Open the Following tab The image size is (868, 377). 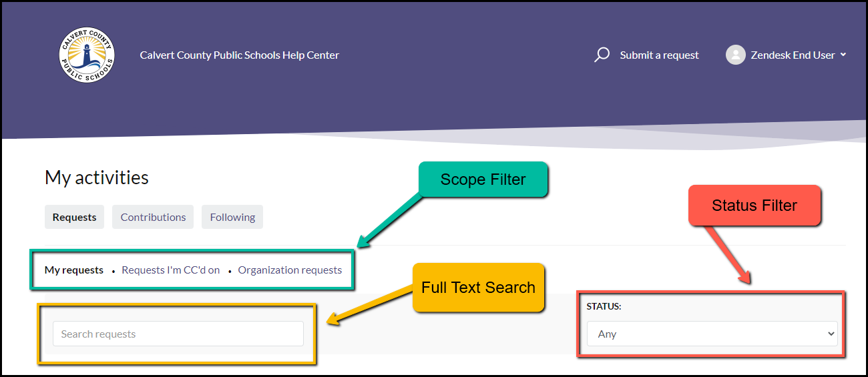pos(232,217)
